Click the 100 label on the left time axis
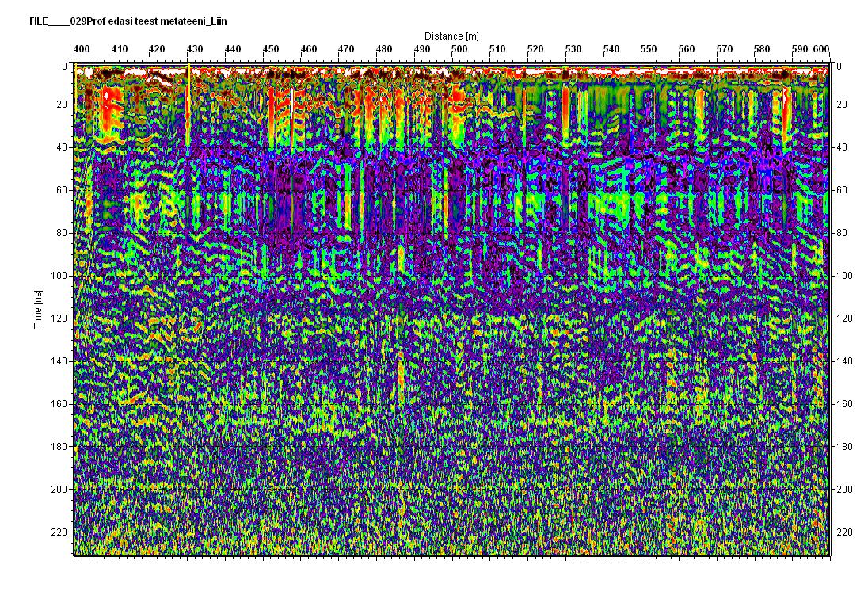868x599 pixels. click(x=59, y=276)
